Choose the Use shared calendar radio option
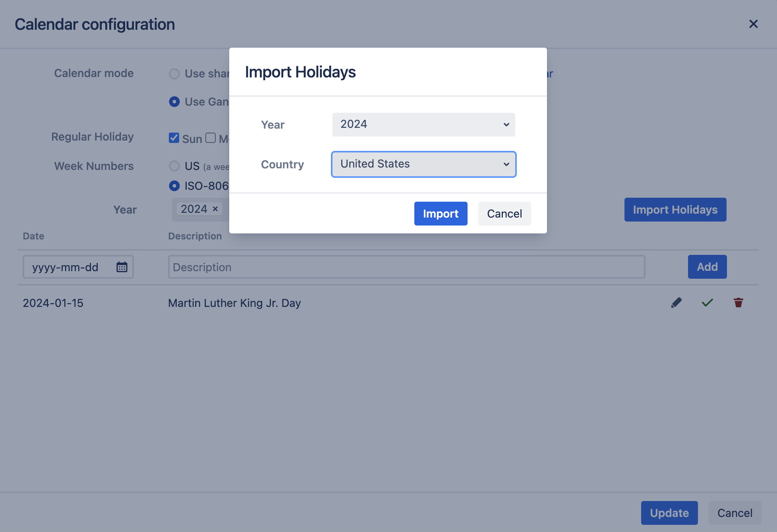 tap(174, 74)
